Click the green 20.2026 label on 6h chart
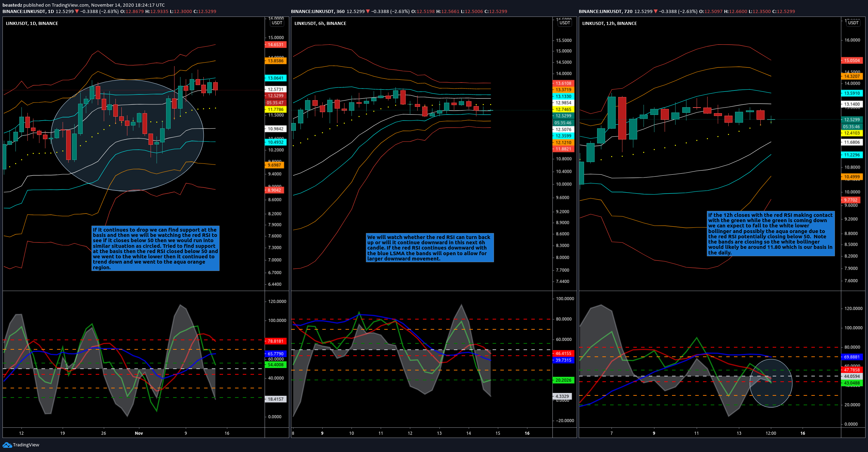This screenshot has width=868, height=452. coord(563,380)
